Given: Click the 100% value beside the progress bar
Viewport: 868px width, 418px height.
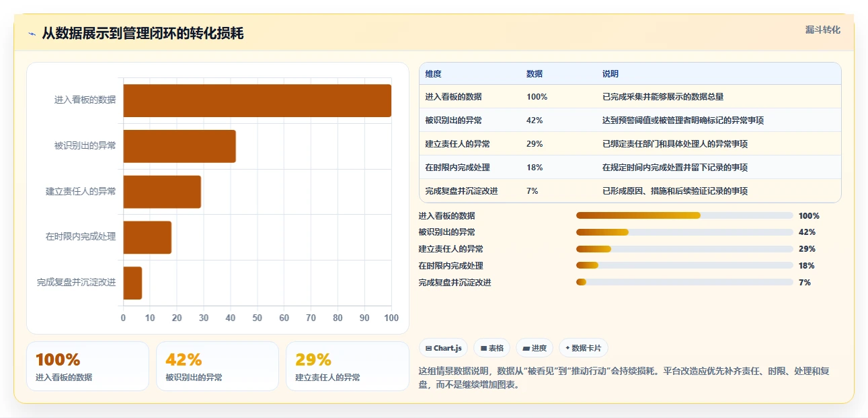Looking at the screenshot, I should coord(809,216).
